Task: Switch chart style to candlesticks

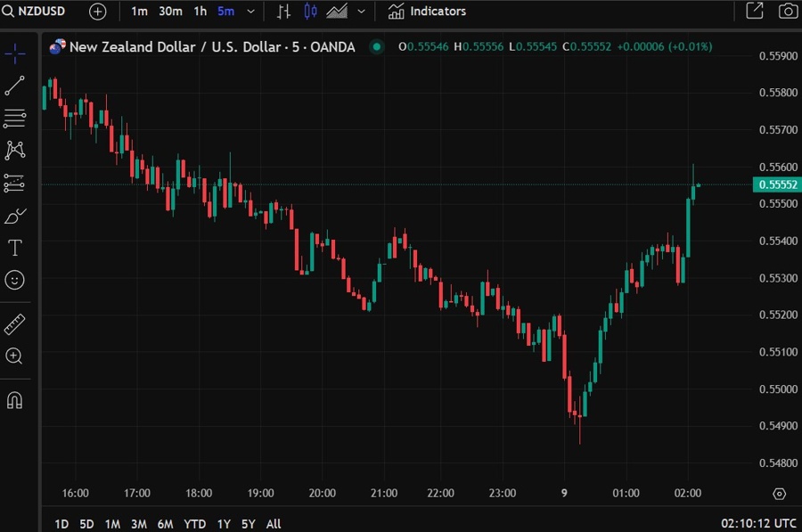Action: tap(310, 12)
